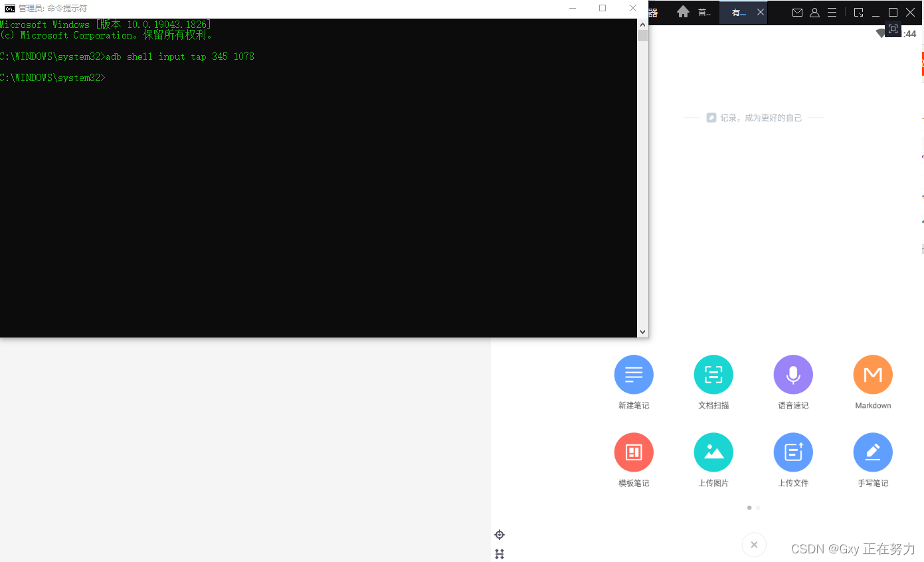
Task: Click the command prompt scrollbar up arrow
Action: click(x=642, y=23)
